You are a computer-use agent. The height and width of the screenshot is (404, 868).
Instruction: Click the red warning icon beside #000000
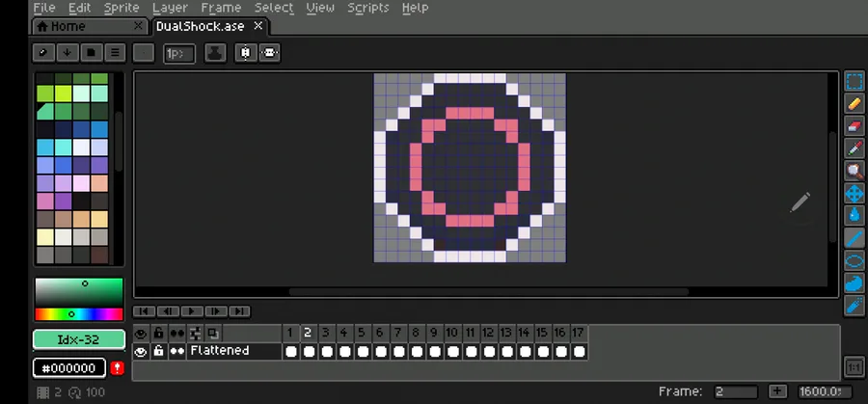(x=117, y=368)
